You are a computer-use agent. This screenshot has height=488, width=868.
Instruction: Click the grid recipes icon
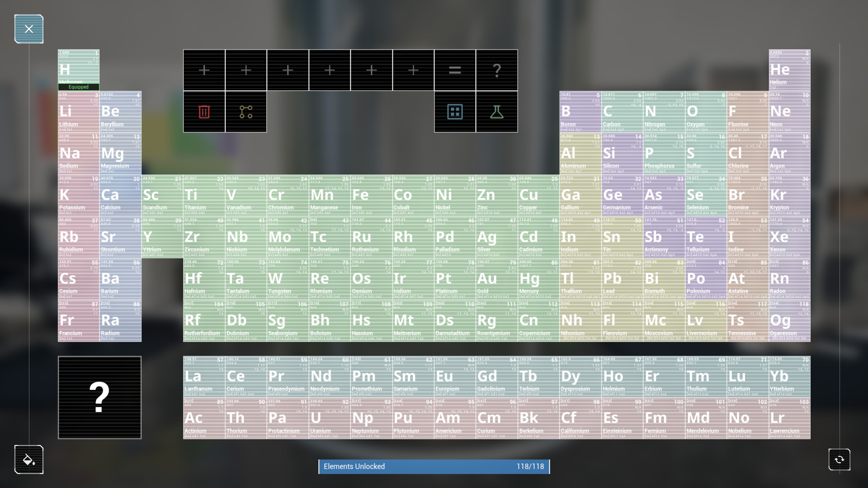point(455,112)
